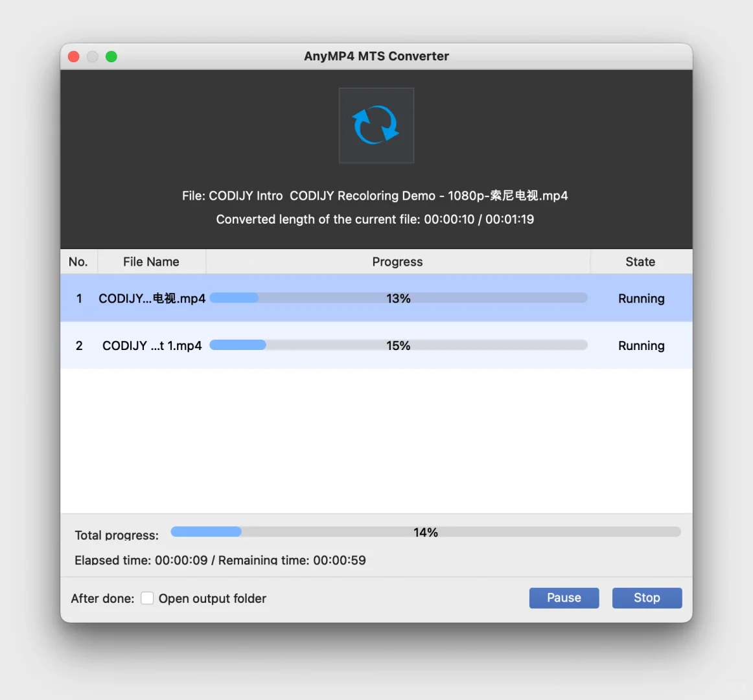
Task: Pause the conversion process
Action: [x=564, y=598]
